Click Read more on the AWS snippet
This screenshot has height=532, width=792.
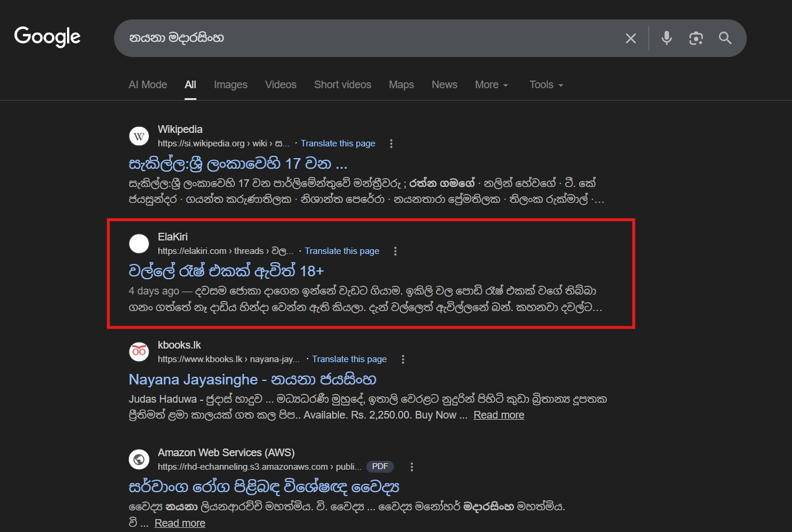(x=180, y=523)
